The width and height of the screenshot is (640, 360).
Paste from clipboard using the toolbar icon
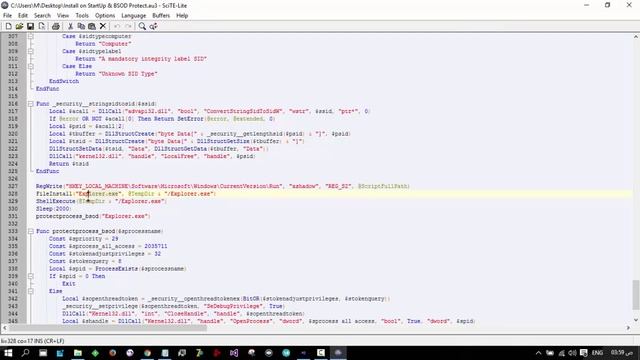click(x=92, y=26)
